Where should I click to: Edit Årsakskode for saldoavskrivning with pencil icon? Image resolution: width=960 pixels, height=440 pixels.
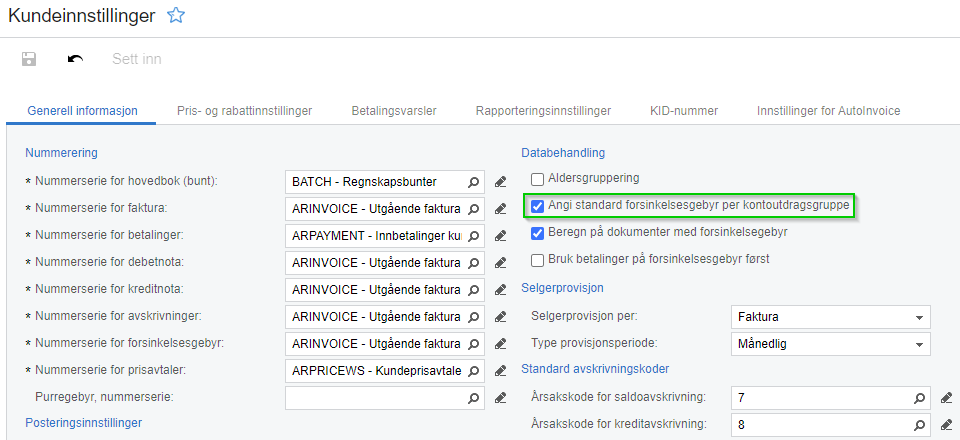click(x=946, y=398)
